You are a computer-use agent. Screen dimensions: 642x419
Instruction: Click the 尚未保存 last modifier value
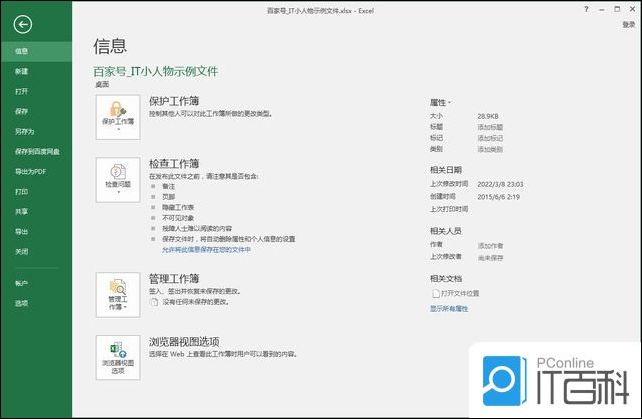(x=490, y=258)
